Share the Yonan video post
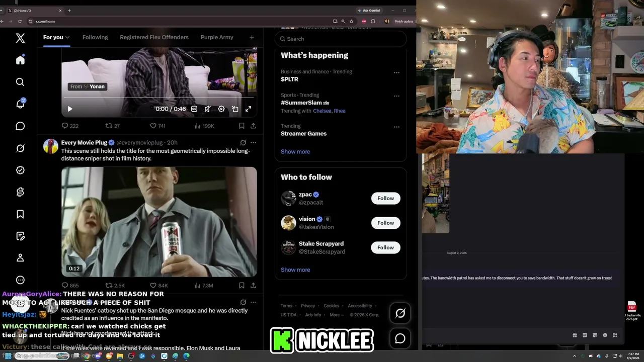644x362 pixels. (253, 126)
